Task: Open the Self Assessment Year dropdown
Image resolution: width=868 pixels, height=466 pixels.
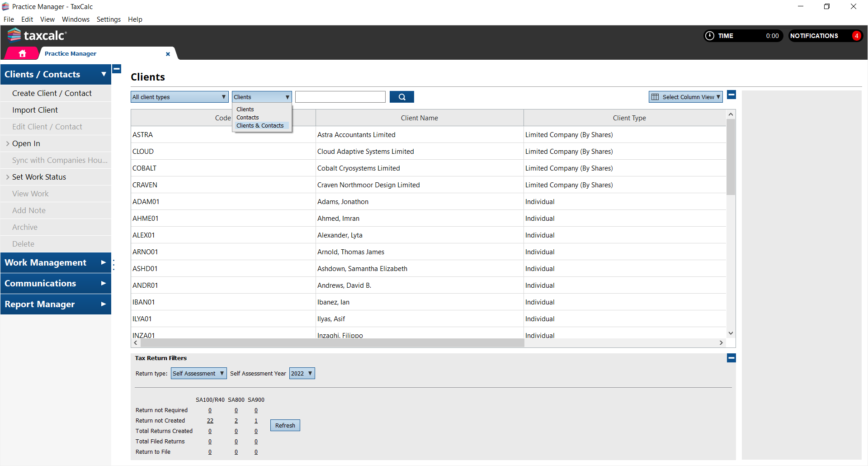Action: click(302, 373)
